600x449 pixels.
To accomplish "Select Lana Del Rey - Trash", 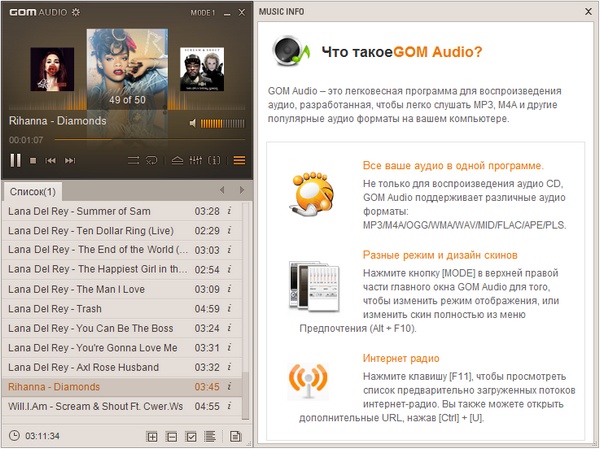I will point(122,309).
